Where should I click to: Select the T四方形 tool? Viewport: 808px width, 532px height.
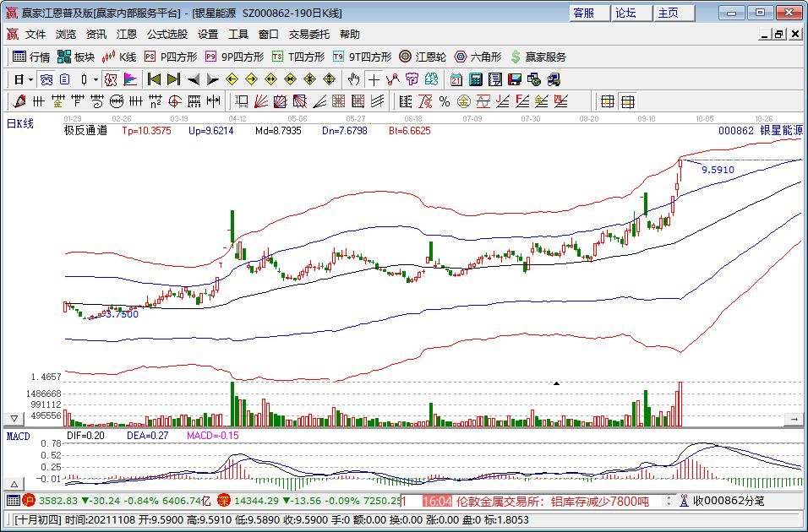pyautogui.click(x=298, y=57)
